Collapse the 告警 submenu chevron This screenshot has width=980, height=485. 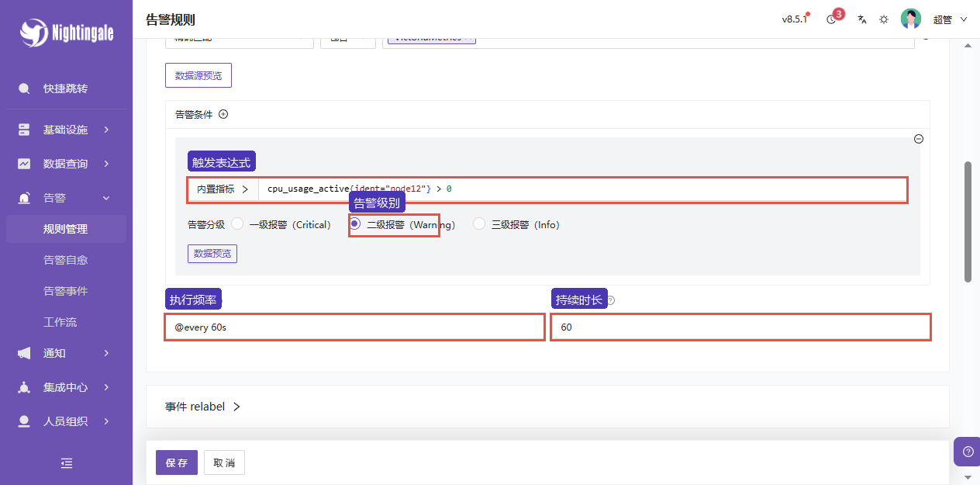[x=106, y=198]
